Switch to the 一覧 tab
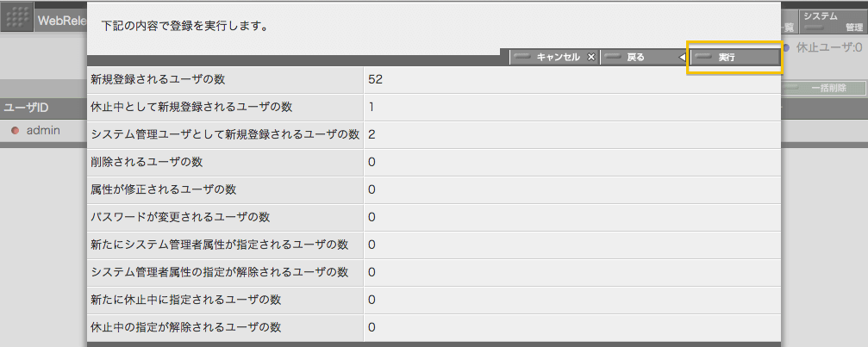The height and width of the screenshot is (347, 868). tap(789, 27)
